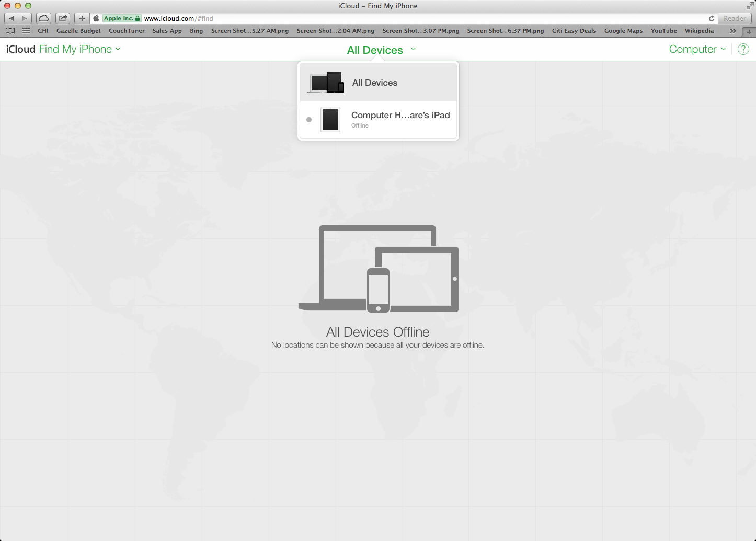Open the Sales App bookmark
This screenshot has height=541, width=756.
[167, 31]
